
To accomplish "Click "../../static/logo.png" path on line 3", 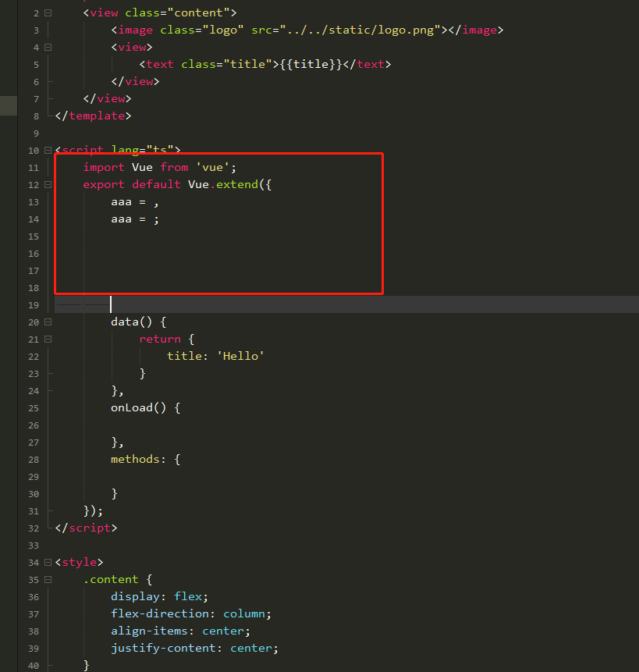I will click(360, 30).
